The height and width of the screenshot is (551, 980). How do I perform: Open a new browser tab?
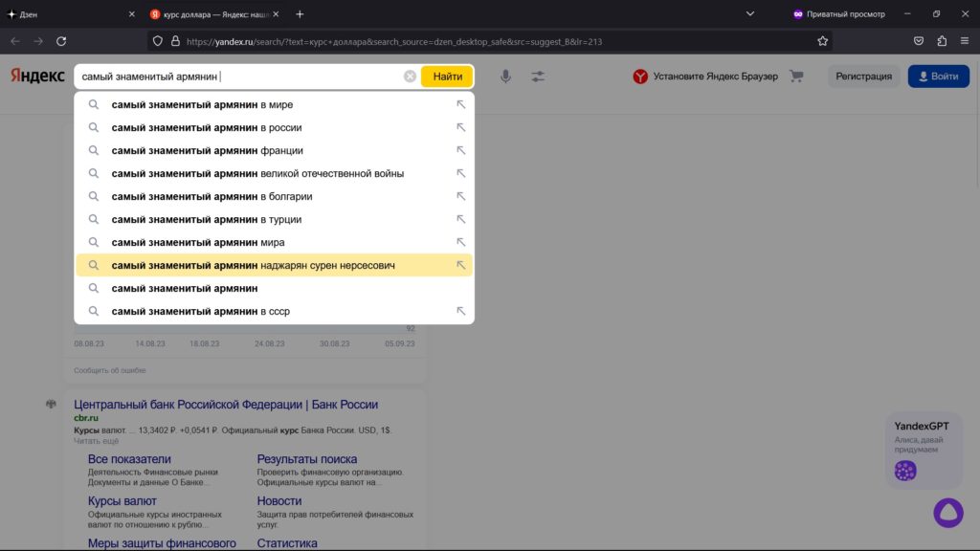pyautogui.click(x=300, y=13)
